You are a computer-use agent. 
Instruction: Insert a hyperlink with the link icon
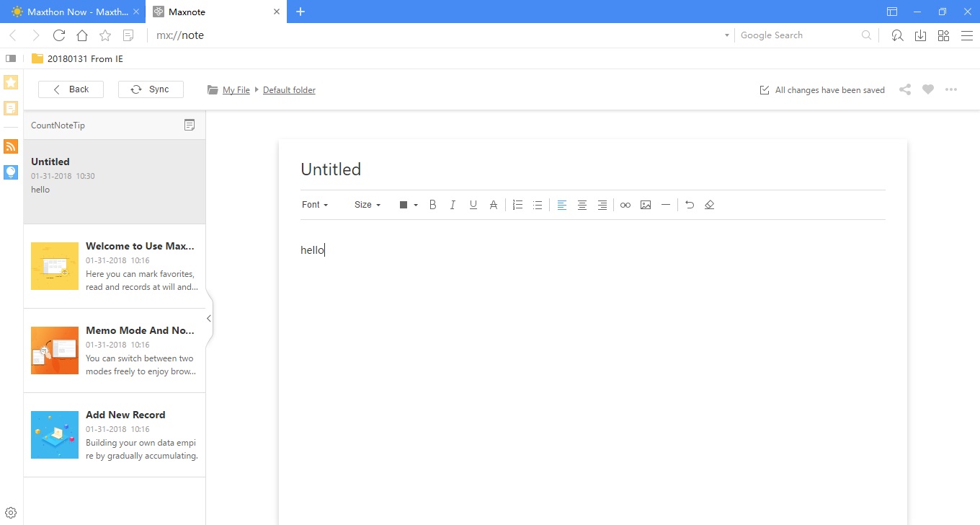(625, 205)
